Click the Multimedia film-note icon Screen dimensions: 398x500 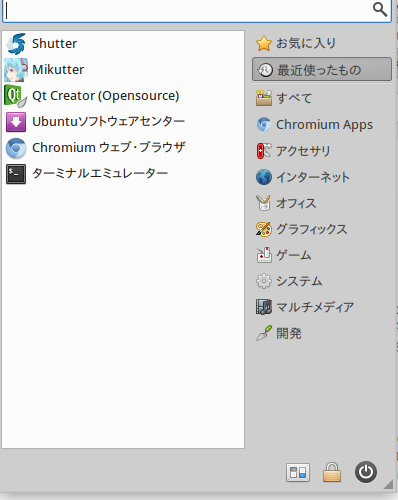coord(264,307)
